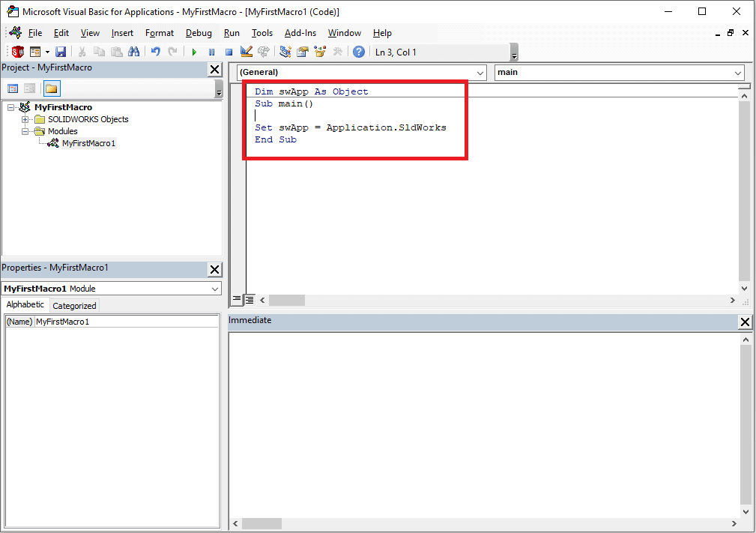Save the macro with the floppy disk icon
The height and width of the screenshot is (533, 756).
61,52
